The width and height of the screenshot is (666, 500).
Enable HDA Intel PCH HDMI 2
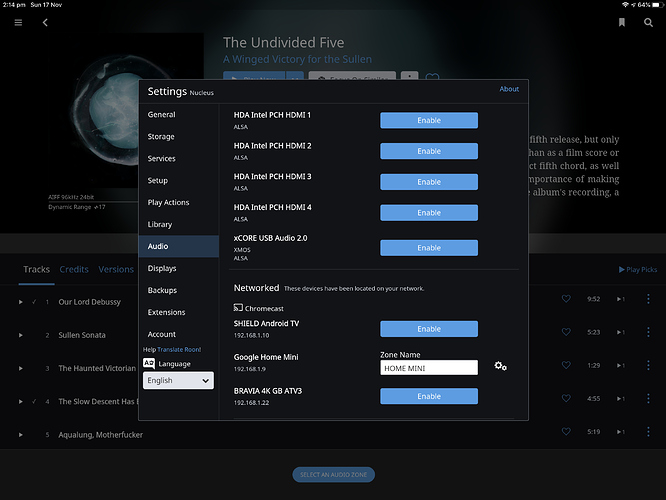pyautogui.click(x=429, y=151)
